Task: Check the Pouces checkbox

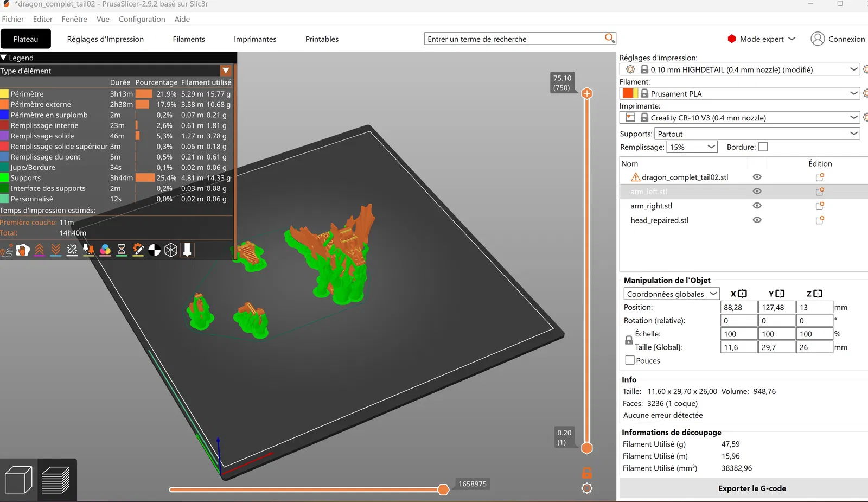Action: click(630, 360)
